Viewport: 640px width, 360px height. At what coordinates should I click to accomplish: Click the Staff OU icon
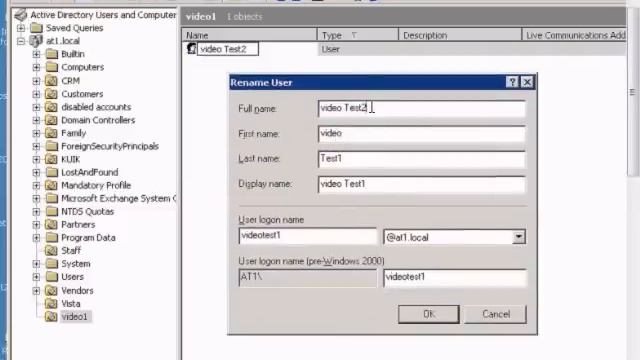[51, 251]
